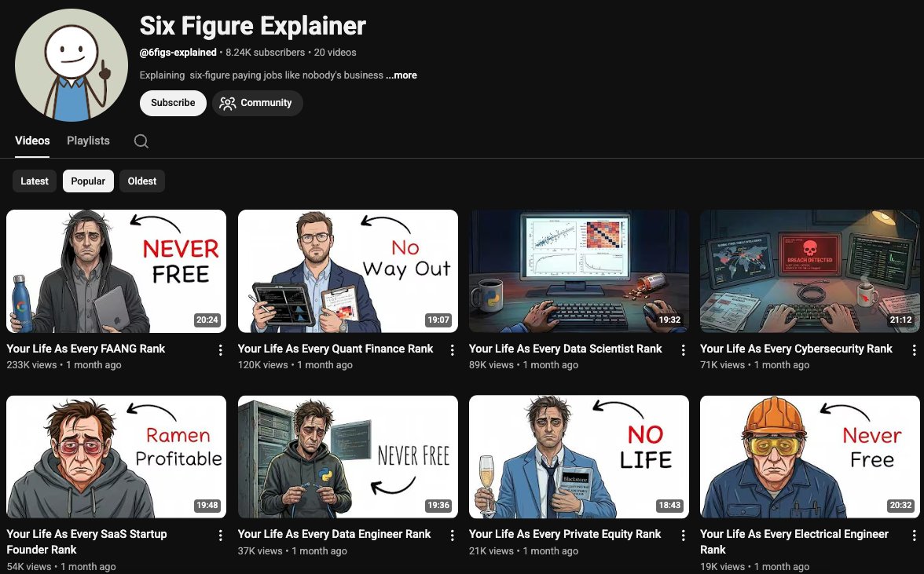924x574 pixels.
Task: Click the 'Six Figure Explainer' channel name heading
Action: [253, 26]
